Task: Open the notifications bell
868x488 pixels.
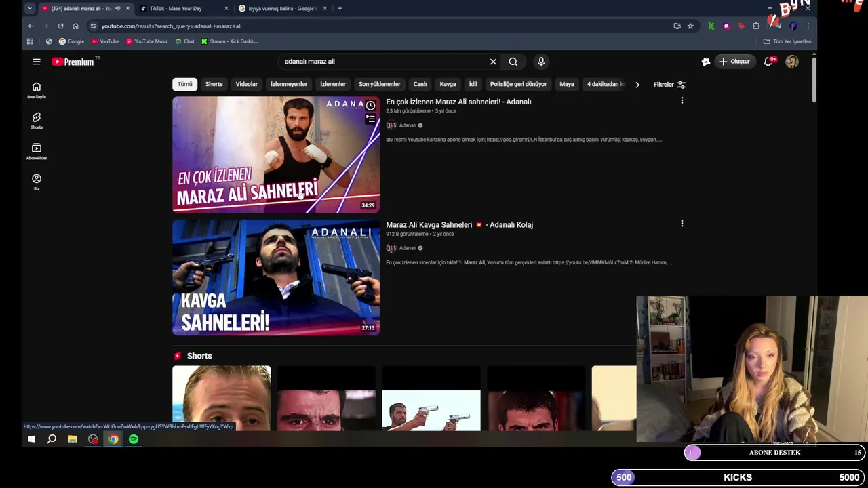Action: 768,62
